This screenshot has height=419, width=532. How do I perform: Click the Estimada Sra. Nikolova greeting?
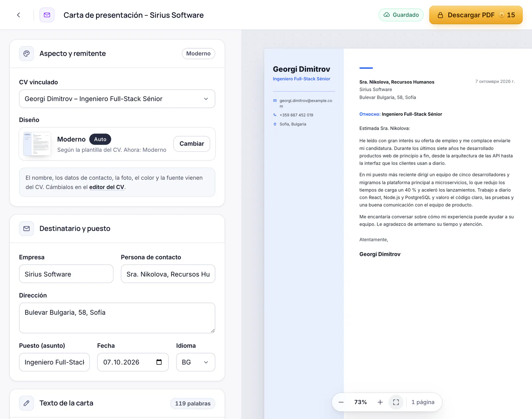pyautogui.click(x=385, y=128)
